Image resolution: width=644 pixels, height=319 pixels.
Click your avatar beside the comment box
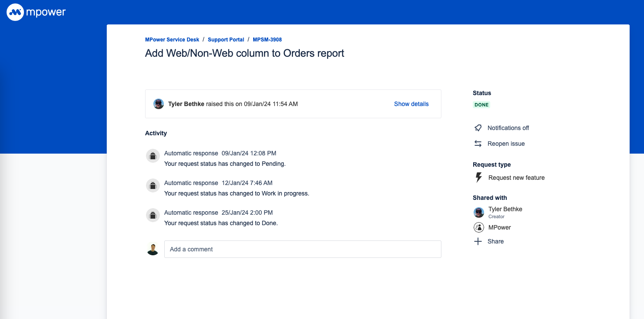[153, 249]
